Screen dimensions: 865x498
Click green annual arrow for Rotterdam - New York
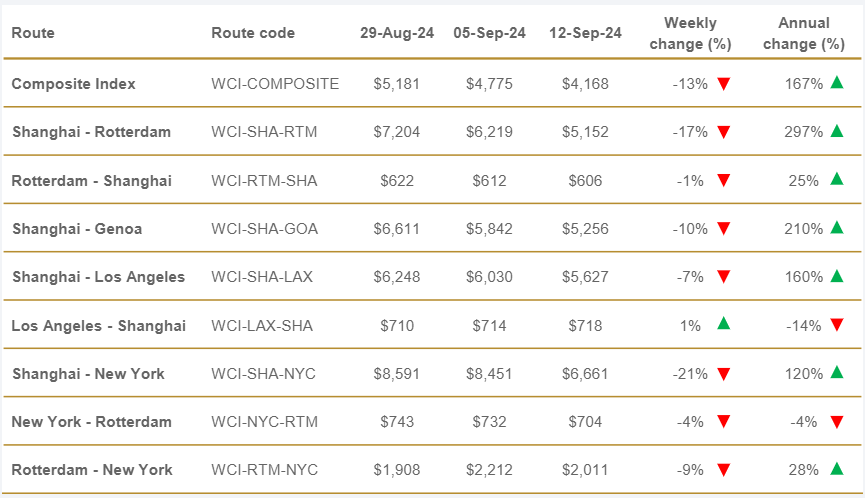click(x=836, y=469)
